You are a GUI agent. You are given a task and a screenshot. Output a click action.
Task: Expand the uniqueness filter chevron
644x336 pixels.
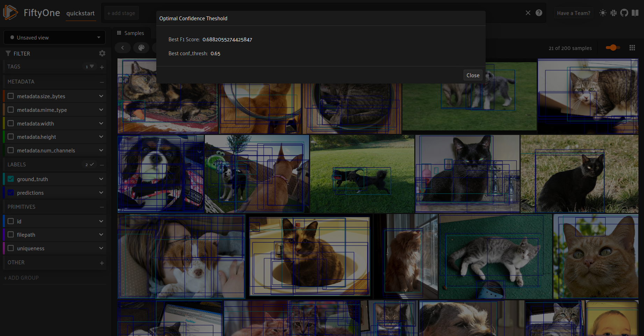[101, 248]
